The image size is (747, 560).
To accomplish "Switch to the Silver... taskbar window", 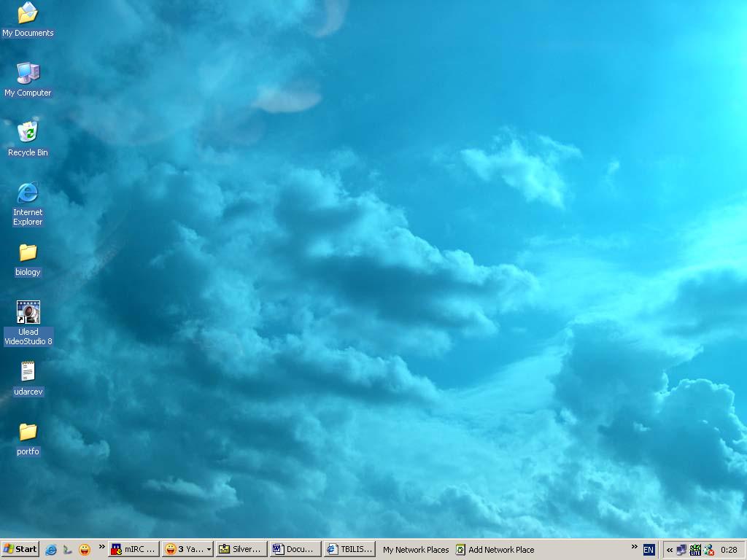I will pos(241,549).
